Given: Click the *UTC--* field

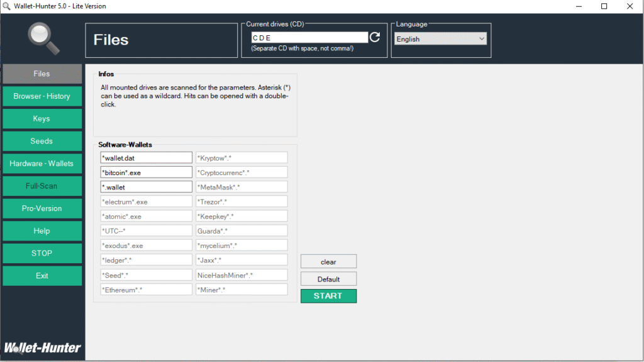Looking at the screenshot, I should pos(146,231).
